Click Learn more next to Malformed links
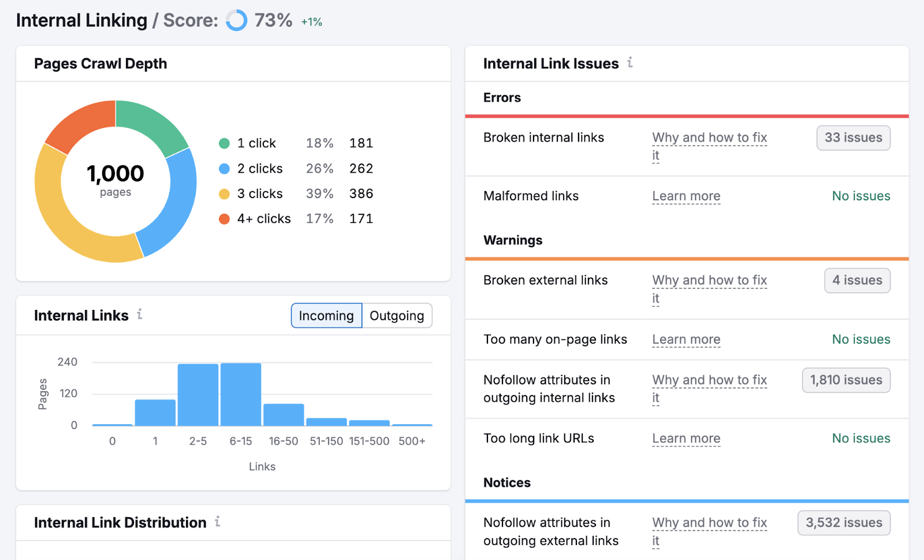 pos(686,196)
